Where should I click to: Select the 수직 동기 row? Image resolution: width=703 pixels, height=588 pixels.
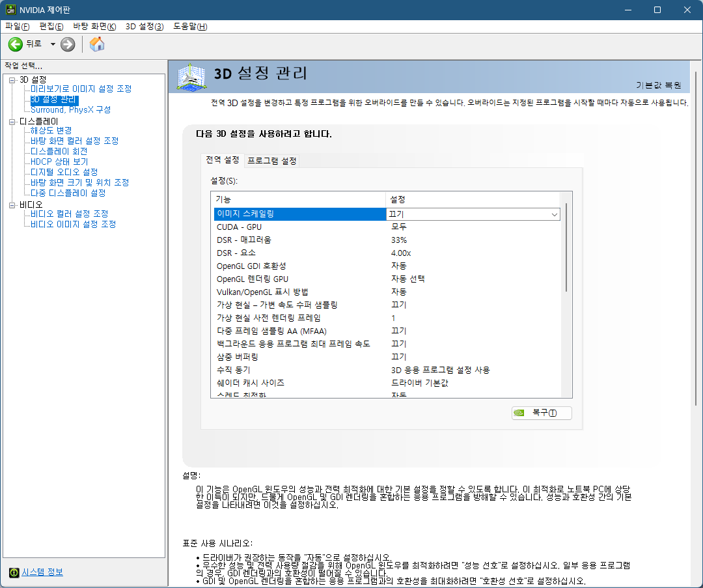click(387, 370)
